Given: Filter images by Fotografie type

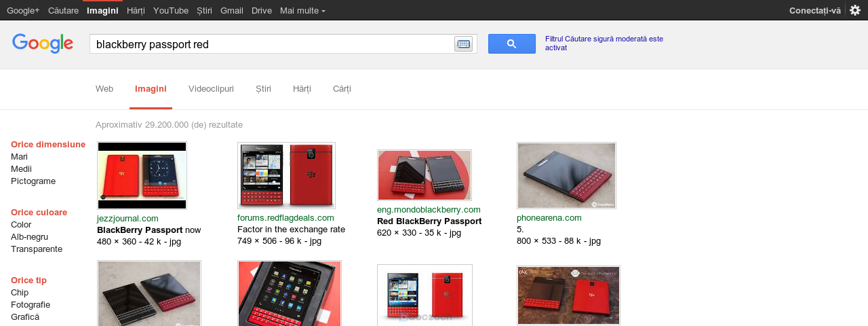Looking at the screenshot, I should click(x=31, y=304).
